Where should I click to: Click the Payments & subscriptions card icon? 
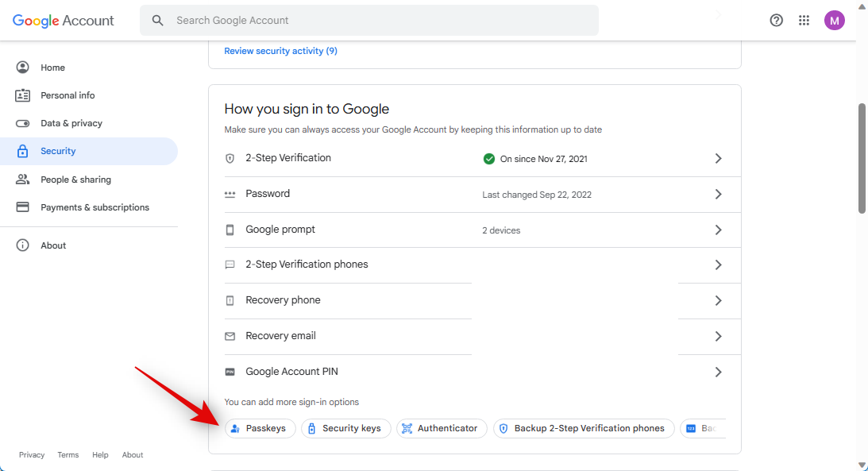(23, 207)
